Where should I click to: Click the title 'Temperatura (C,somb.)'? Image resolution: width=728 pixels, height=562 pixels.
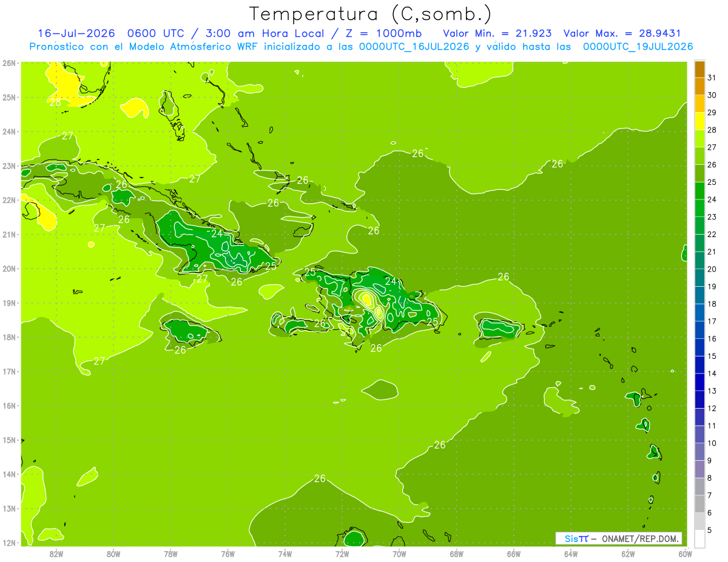point(370,14)
